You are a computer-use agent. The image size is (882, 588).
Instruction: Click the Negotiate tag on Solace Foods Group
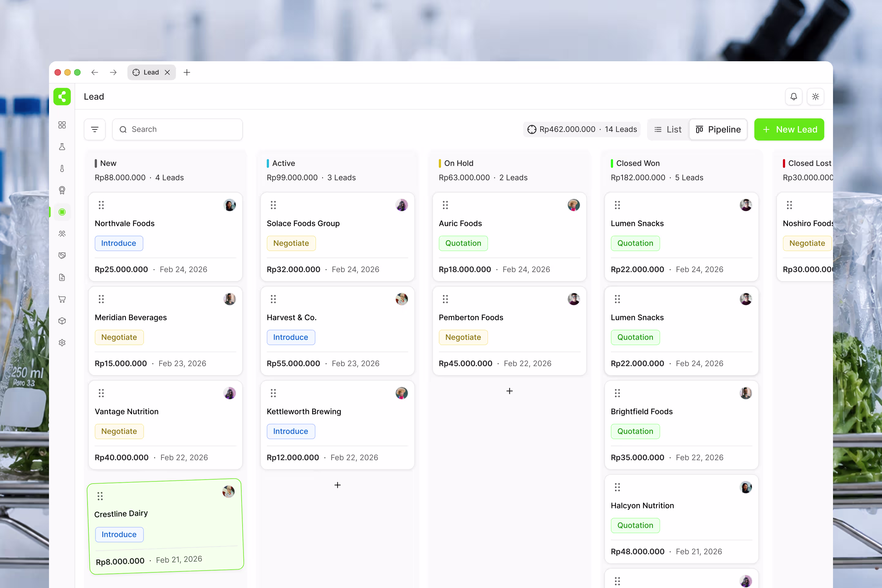(291, 243)
